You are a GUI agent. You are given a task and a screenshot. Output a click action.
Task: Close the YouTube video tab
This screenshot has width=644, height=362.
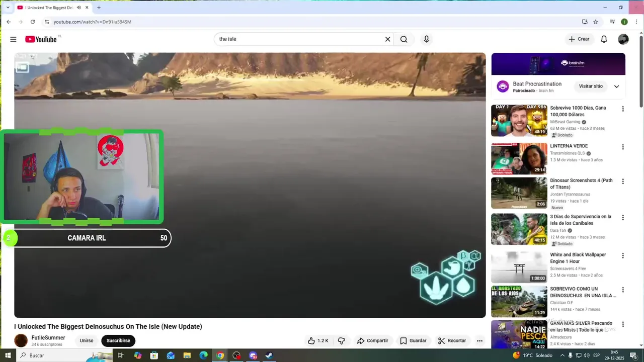[87, 8]
